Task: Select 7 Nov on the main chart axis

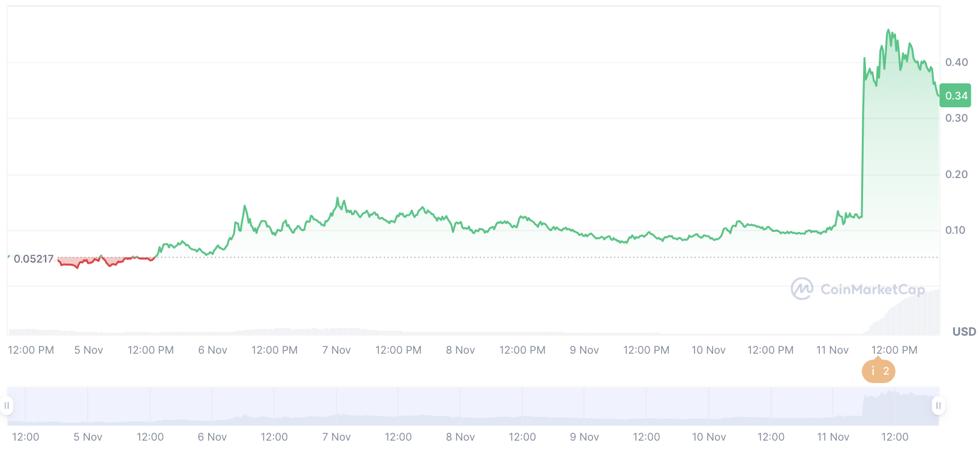Action: pyautogui.click(x=336, y=350)
